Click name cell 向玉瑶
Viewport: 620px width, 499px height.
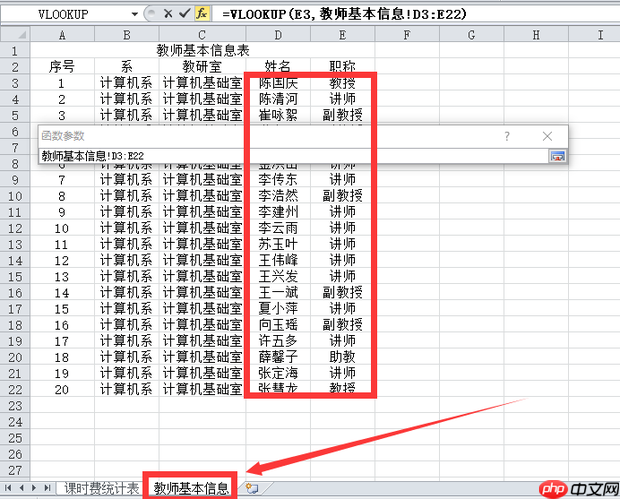(278, 325)
